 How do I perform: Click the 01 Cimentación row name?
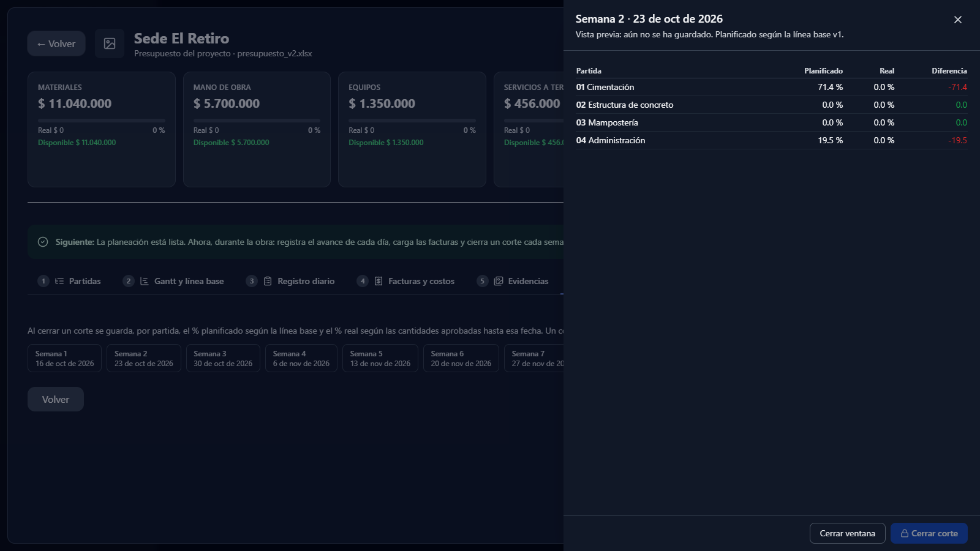[605, 87]
